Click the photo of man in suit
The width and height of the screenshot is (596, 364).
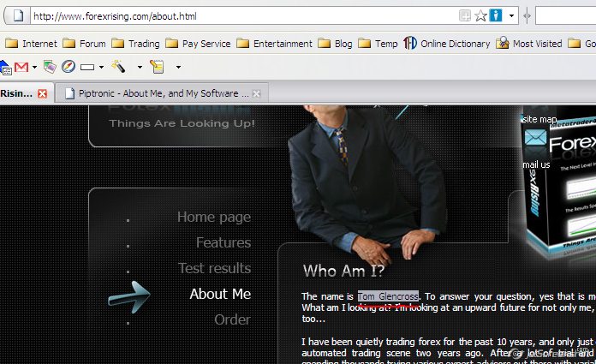(367, 184)
